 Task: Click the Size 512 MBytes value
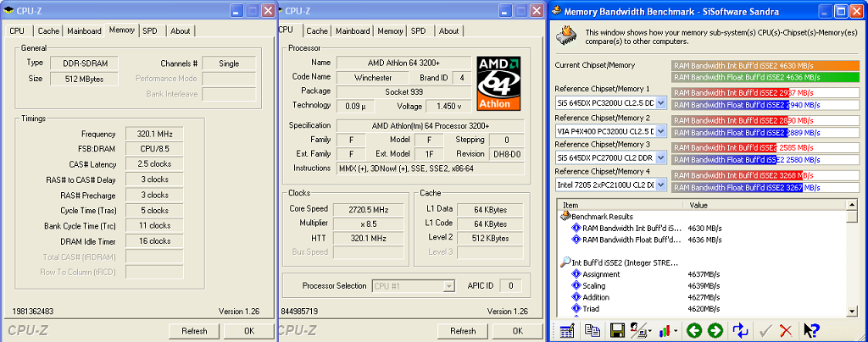pyautogui.click(x=84, y=79)
